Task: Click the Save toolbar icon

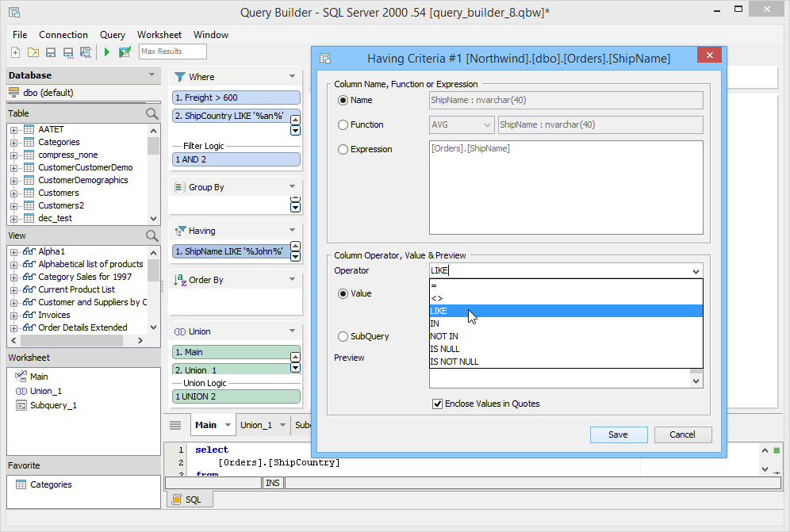Action: click(51, 52)
